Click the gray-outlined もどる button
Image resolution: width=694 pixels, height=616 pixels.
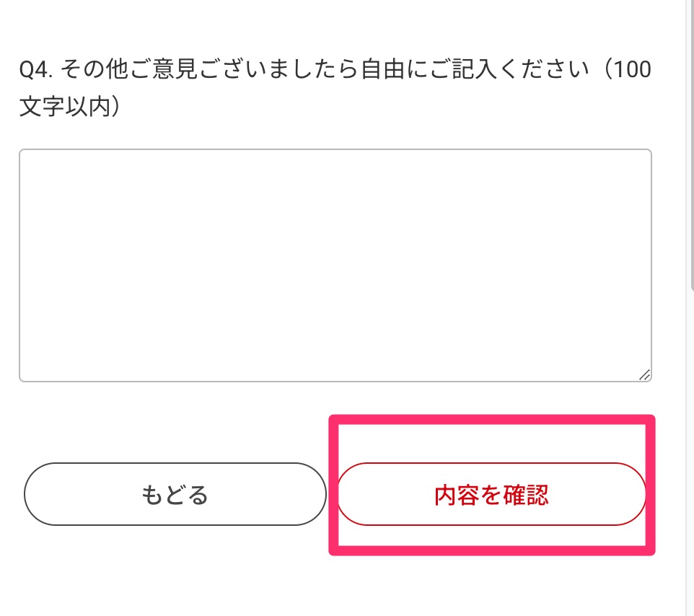tap(175, 494)
